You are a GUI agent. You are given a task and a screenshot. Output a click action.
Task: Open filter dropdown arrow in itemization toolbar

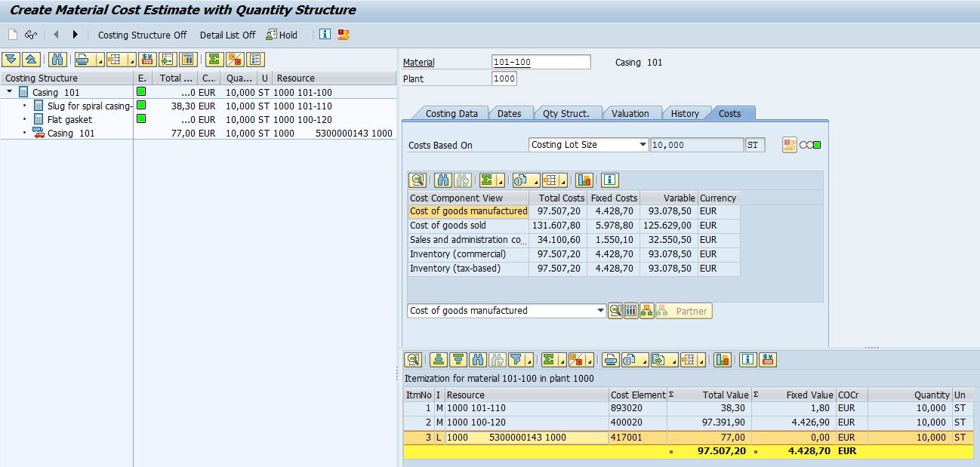pos(529,360)
